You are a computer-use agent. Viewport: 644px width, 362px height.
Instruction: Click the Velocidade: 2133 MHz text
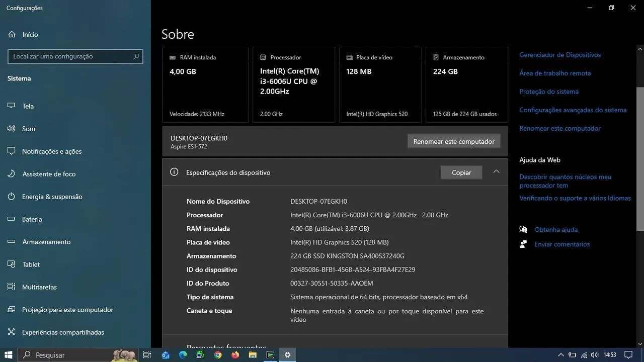[x=197, y=114]
